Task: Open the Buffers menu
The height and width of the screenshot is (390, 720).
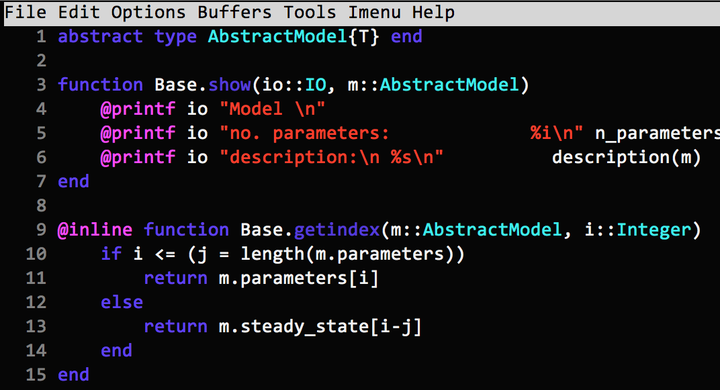Action: point(234,12)
